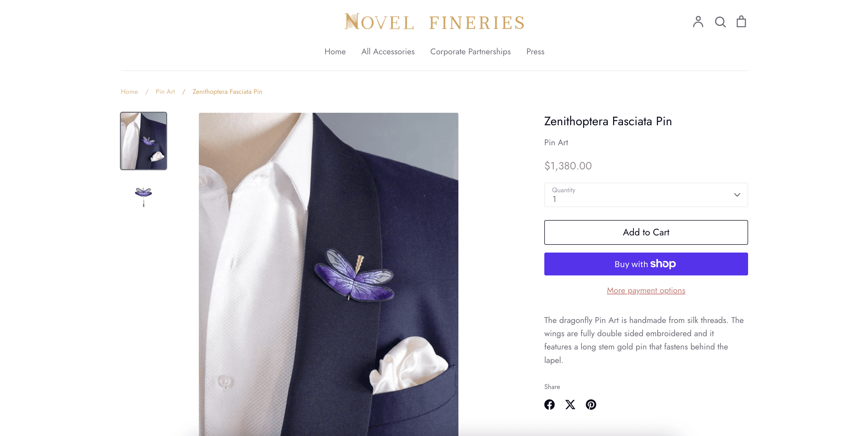View the lapel model thumbnail

(x=143, y=141)
